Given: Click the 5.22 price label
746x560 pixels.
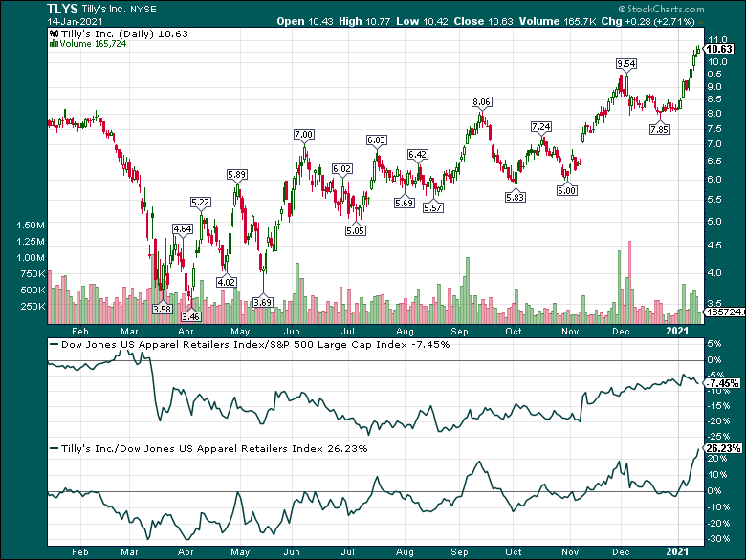Looking at the screenshot, I should coord(200,202).
